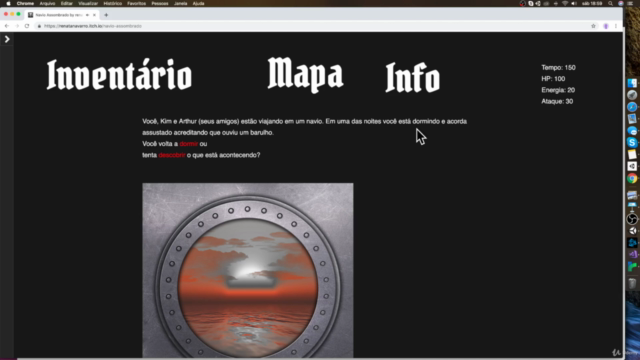The width and height of the screenshot is (640, 360).
Task: Bookmark this page with the star icon
Action: (x=593, y=26)
